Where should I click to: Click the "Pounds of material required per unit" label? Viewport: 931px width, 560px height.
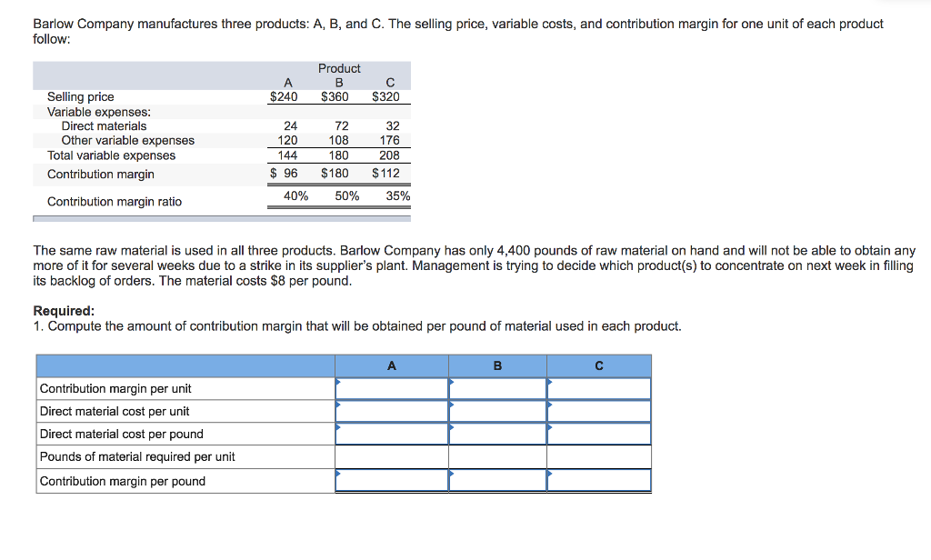coord(137,456)
